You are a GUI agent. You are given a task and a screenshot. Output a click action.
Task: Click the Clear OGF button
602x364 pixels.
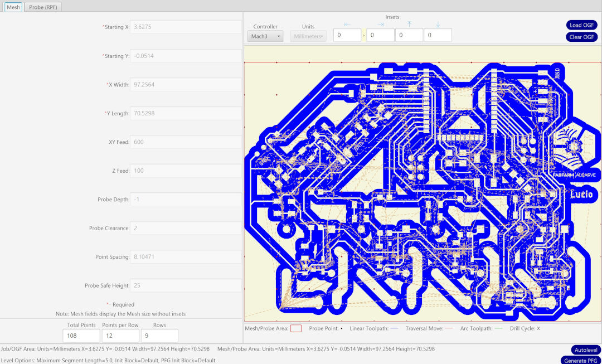tap(581, 37)
